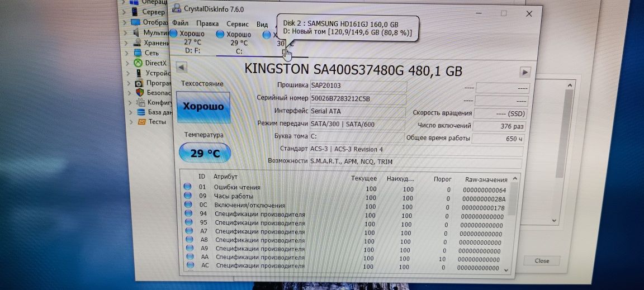The width and height of the screenshot is (644, 290).
Task: Click the Сеть network icon in the tree
Action: (138, 53)
